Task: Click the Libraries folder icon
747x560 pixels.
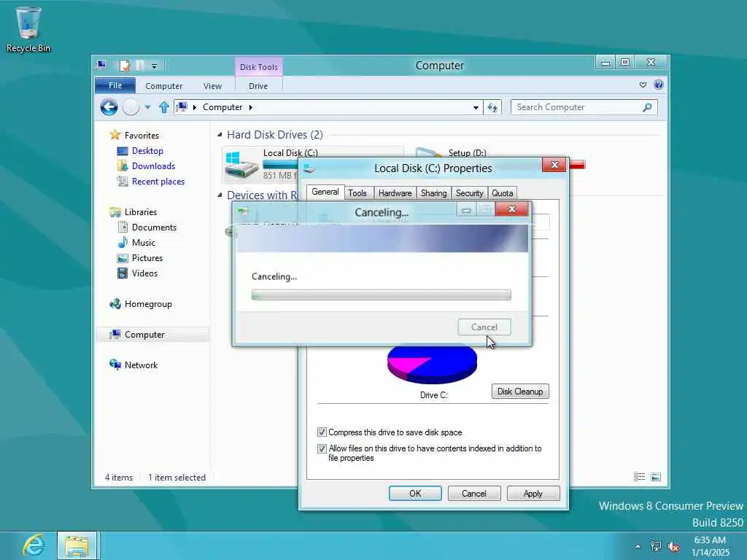Action: (115, 212)
